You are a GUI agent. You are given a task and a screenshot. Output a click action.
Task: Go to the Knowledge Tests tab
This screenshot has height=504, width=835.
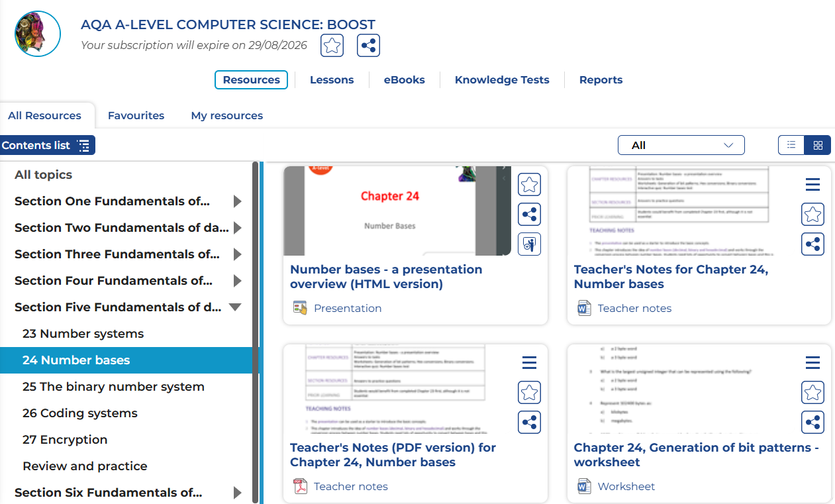(502, 80)
